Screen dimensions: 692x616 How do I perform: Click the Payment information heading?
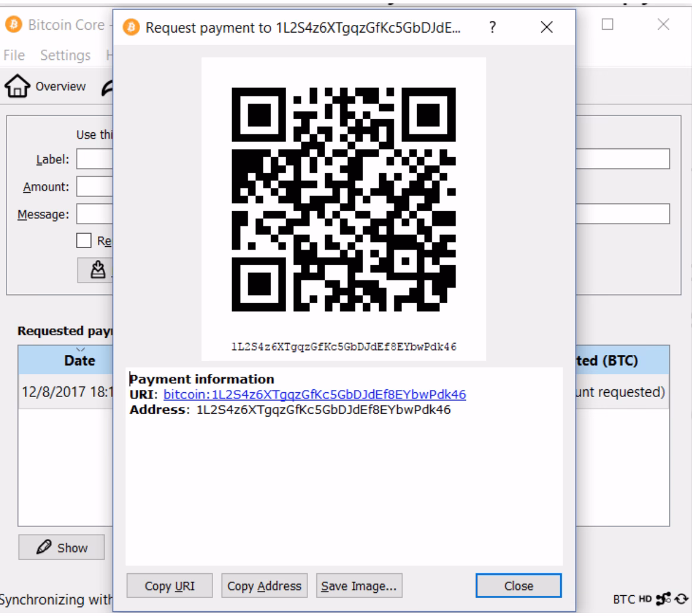point(202,379)
